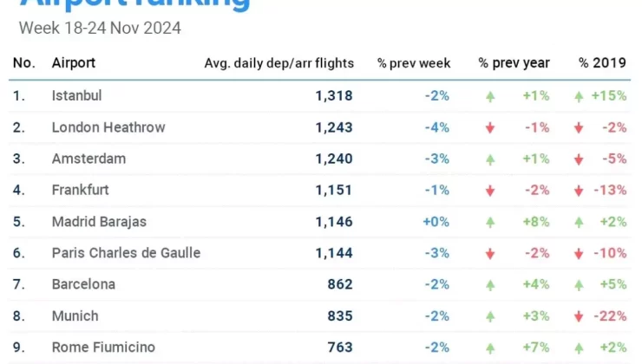Click Istanbul's green arrow in 2019 column

click(579, 96)
